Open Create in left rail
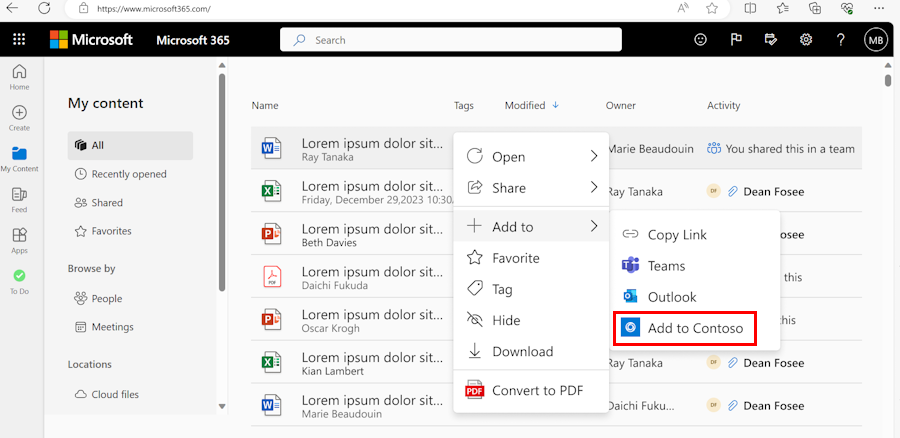 pyautogui.click(x=19, y=118)
